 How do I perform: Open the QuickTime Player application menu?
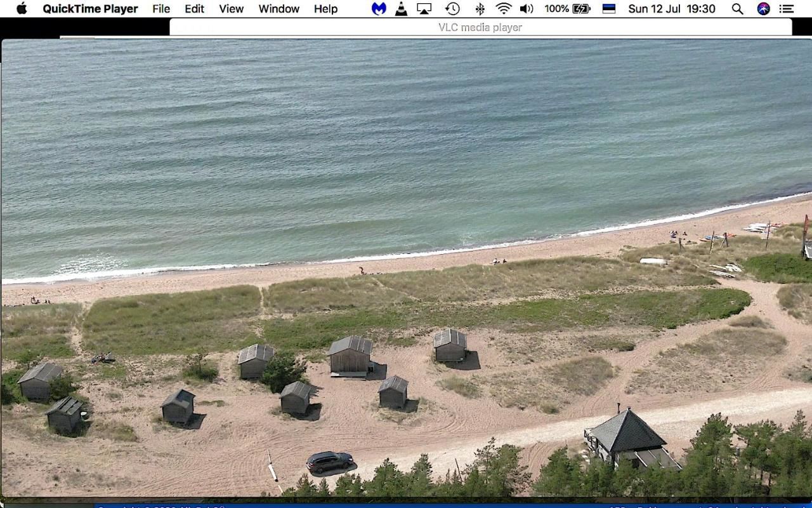(90, 9)
